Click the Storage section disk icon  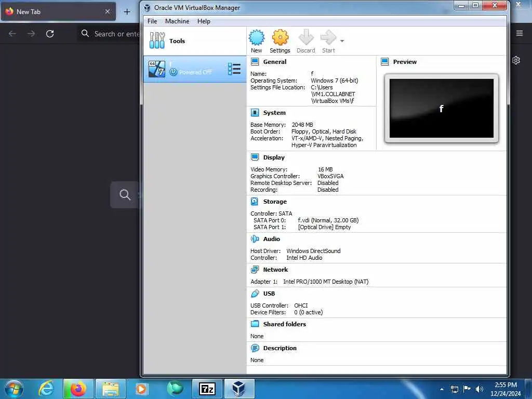click(255, 202)
